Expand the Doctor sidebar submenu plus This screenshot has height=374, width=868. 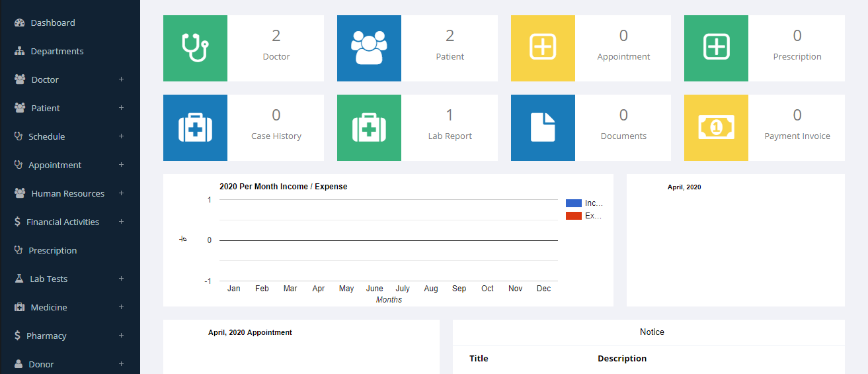pyautogui.click(x=121, y=79)
